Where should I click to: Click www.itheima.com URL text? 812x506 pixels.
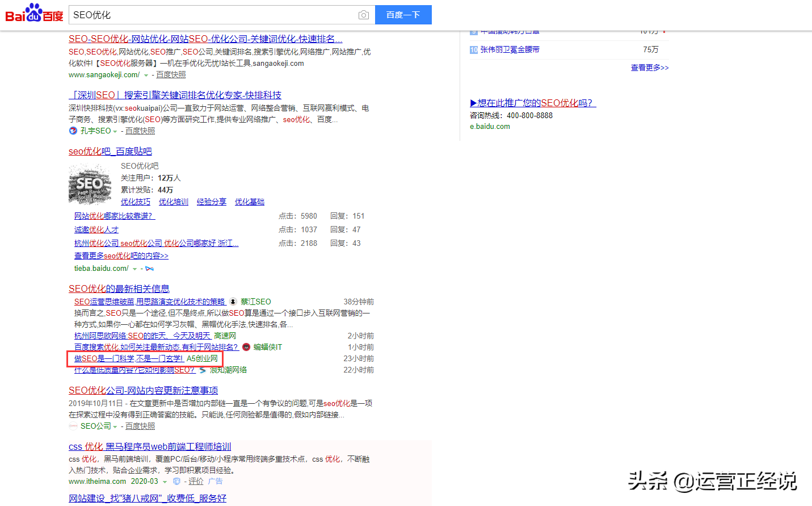coord(98,481)
